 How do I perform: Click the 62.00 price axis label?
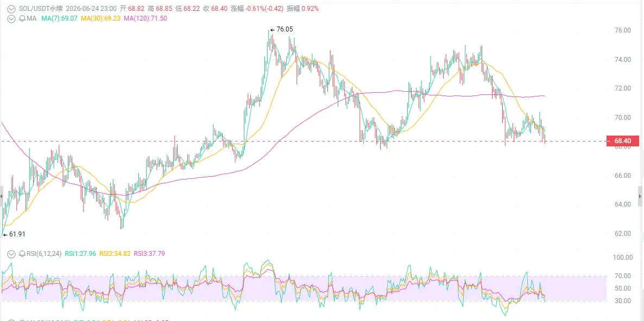(x=623, y=234)
